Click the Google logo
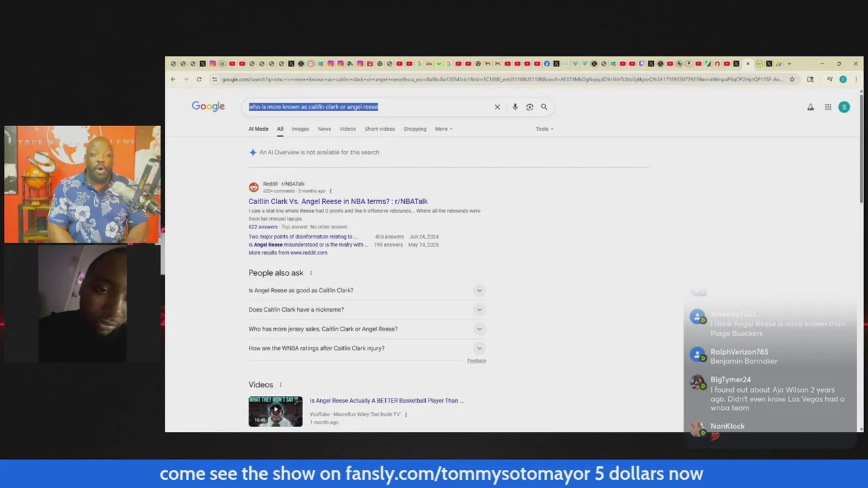Viewport: 868px width, 488px height. [208, 106]
